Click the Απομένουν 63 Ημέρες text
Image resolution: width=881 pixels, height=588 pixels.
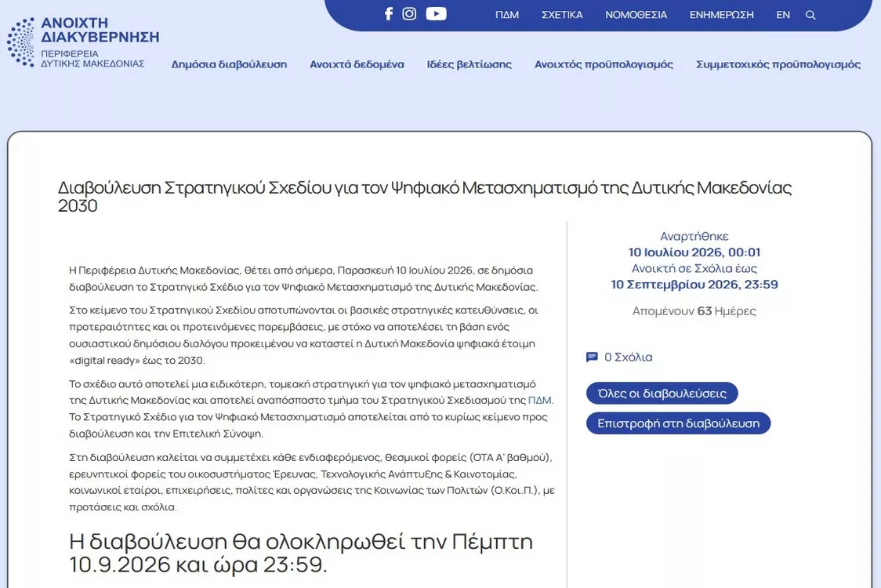click(x=694, y=311)
